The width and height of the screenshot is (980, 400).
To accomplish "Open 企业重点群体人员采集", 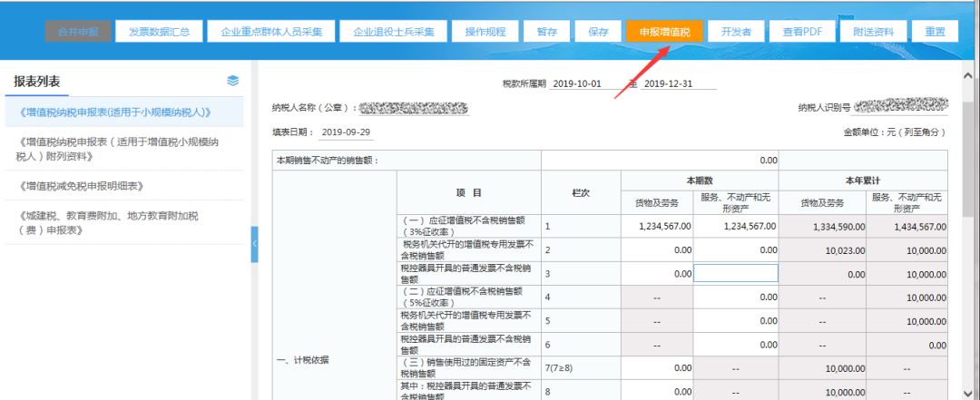I will click(x=271, y=31).
